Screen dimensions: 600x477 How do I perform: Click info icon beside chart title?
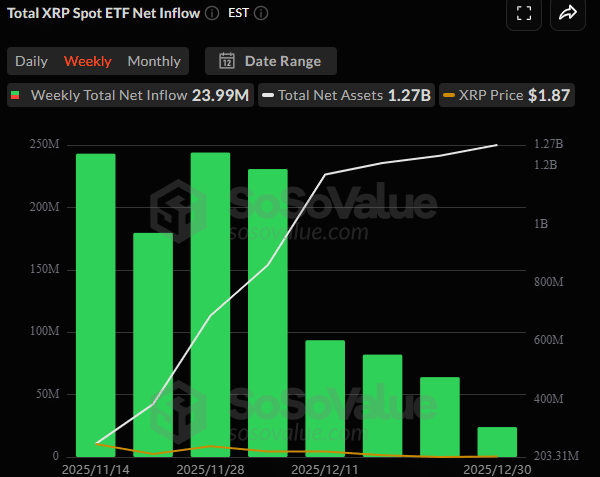[211, 14]
